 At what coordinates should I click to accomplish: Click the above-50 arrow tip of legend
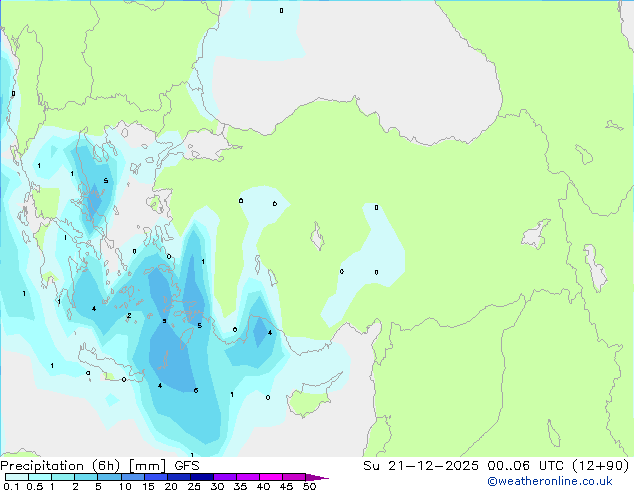(x=317, y=477)
